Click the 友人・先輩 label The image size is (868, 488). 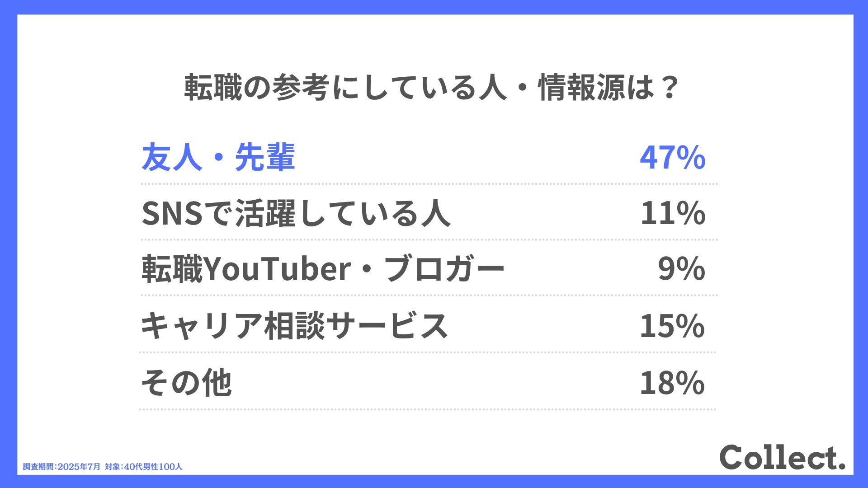pos(218,157)
